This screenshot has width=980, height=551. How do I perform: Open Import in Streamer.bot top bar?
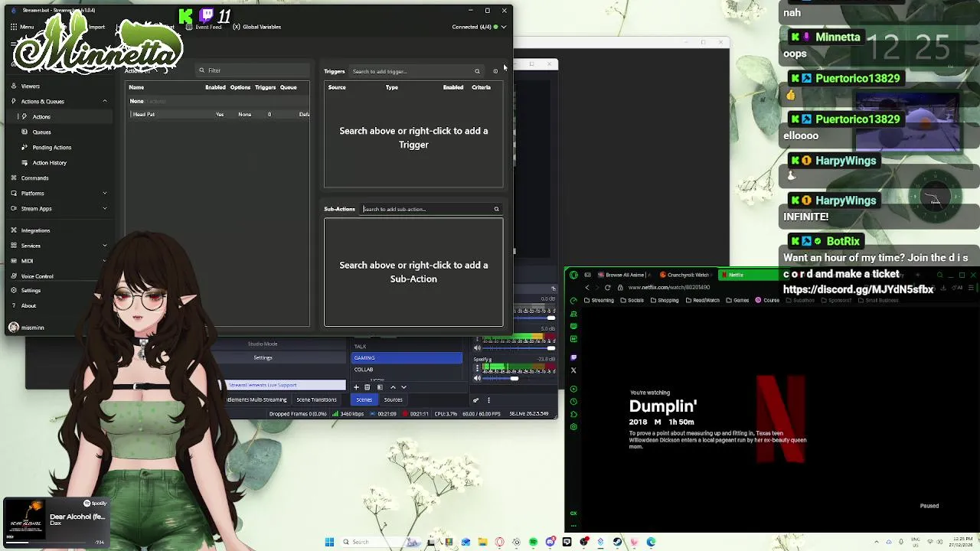[x=96, y=27]
